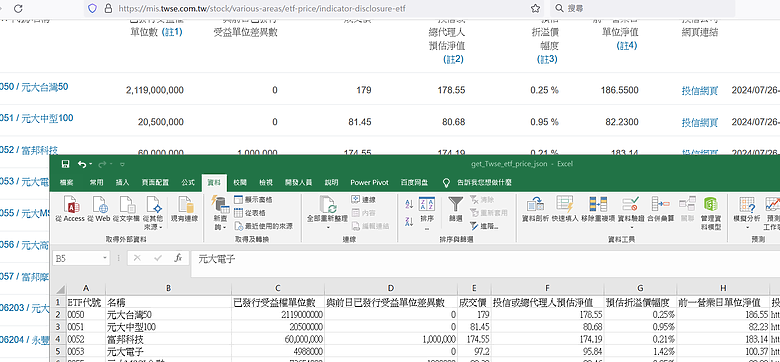Open the 新查詢 dropdown
Image resolution: width=780 pixels, height=362 pixels.
[x=220, y=212]
